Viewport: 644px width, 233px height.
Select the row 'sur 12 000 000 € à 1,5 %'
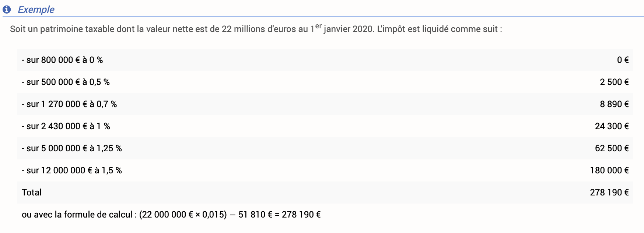point(325,170)
